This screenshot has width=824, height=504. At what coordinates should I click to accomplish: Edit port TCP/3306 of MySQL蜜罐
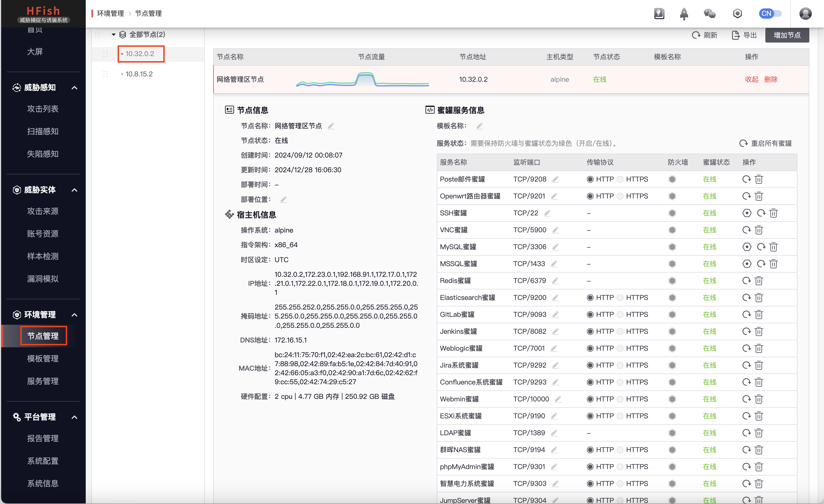(x=556, y=247)
